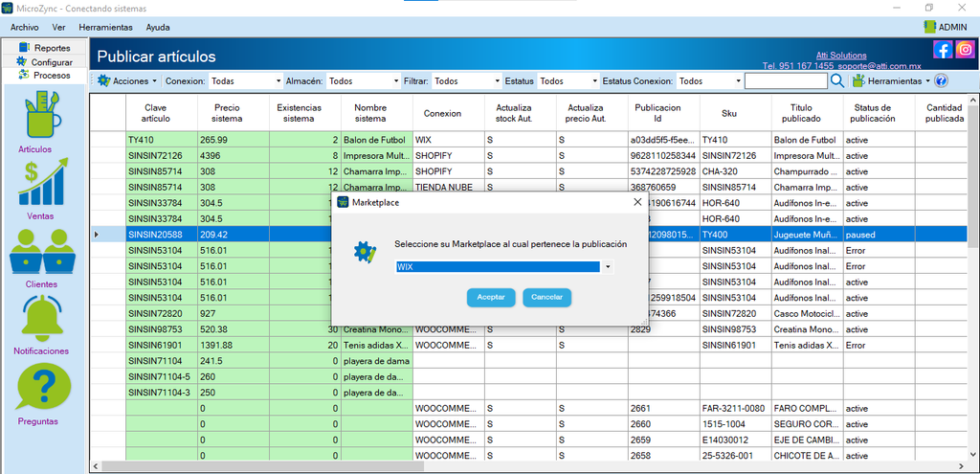Click the paused status cell
This screenshot has width=980, height=474.
point(880,235)
